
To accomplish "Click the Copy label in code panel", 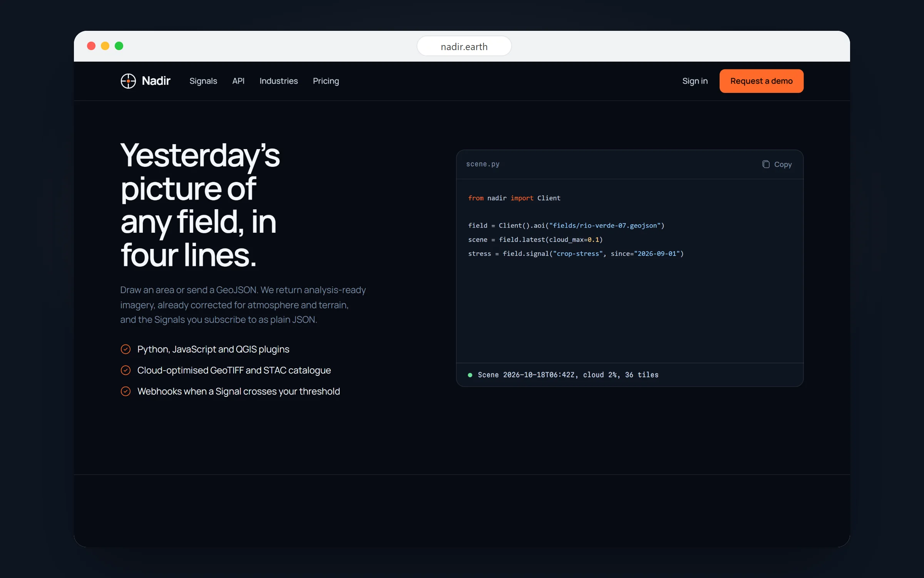I will [x=783, y=165].
